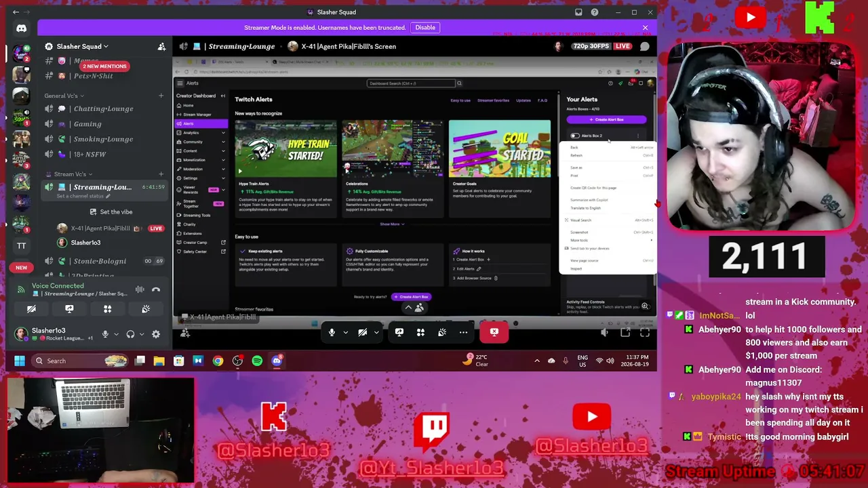The image size is (868, 488).
Task: Open output device options next to headphones
Action: tap(141, 334)
